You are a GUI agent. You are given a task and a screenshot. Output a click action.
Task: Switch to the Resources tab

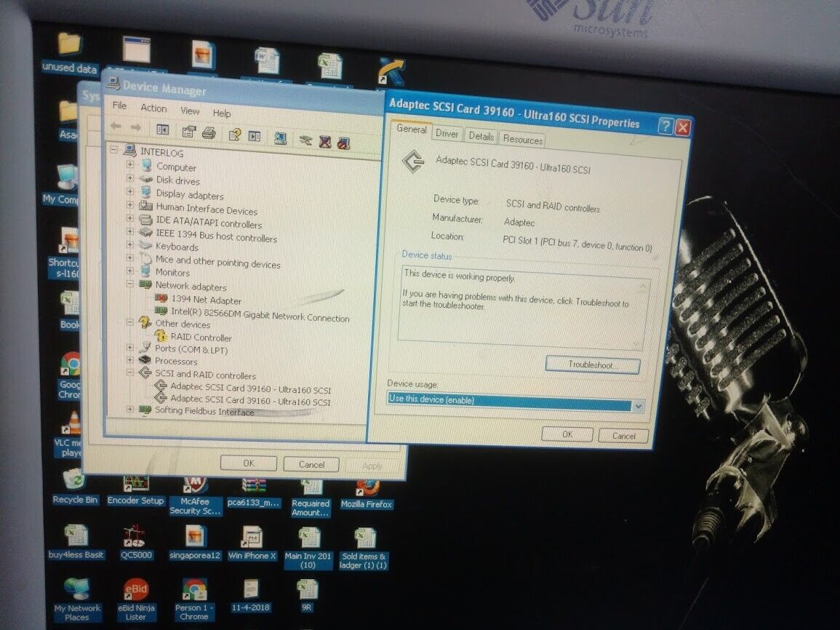(523, 139)
